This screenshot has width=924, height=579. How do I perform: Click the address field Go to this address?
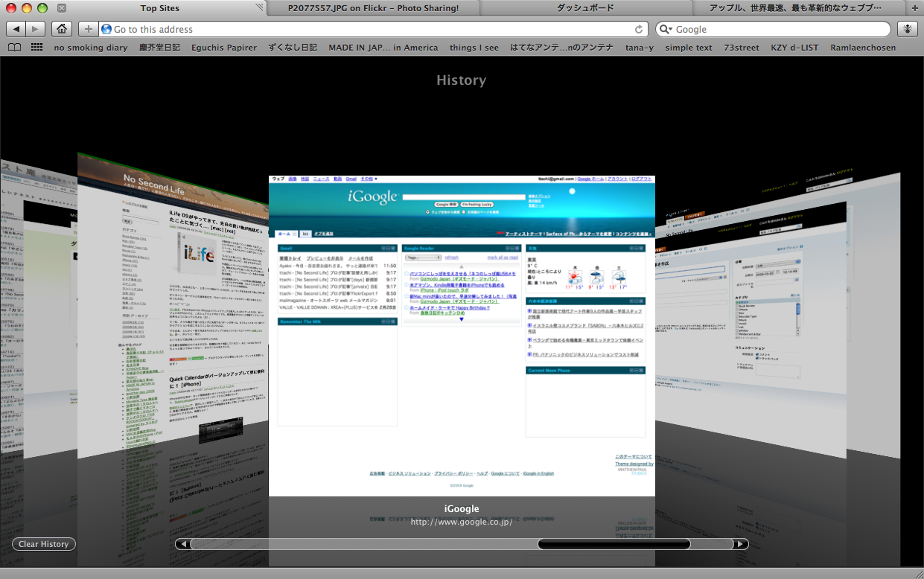(x=372, y=30)
